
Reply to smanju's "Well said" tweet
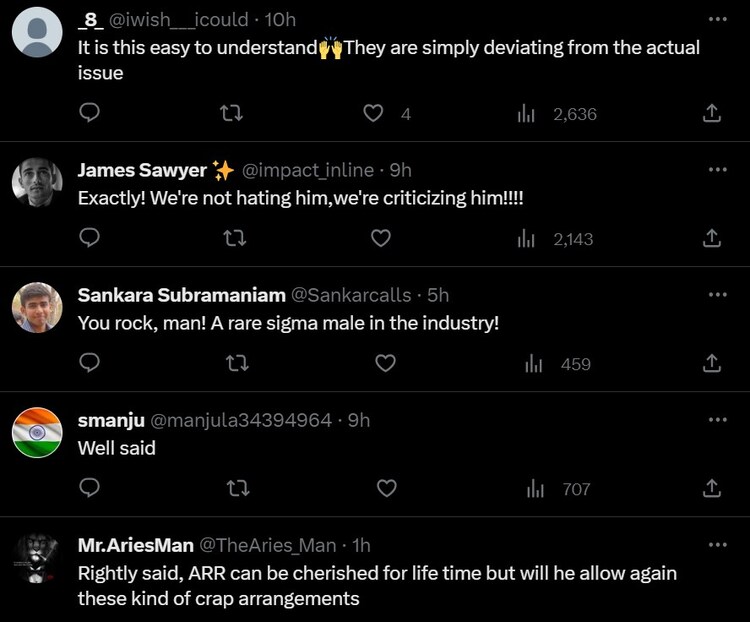[x=89, y=489]
